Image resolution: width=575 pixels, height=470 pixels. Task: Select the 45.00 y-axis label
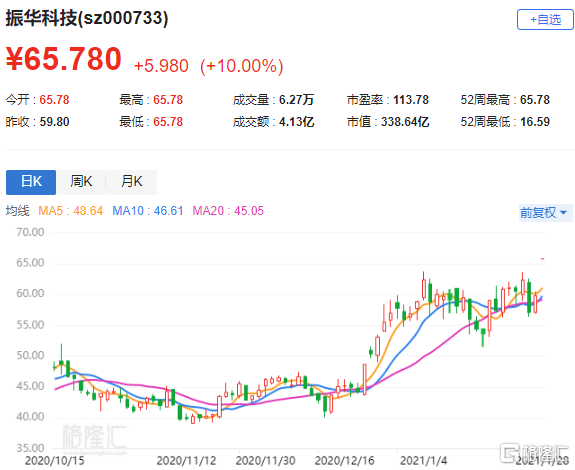pos(30,386)
